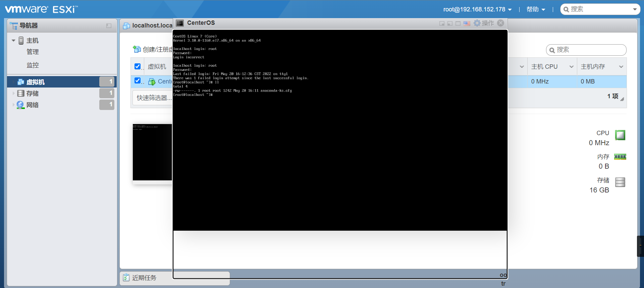Viewport: 644px width, 288px height.
Task: Click the 虚拟机 virtual machines icon in navigator
Action: point(21,82)
